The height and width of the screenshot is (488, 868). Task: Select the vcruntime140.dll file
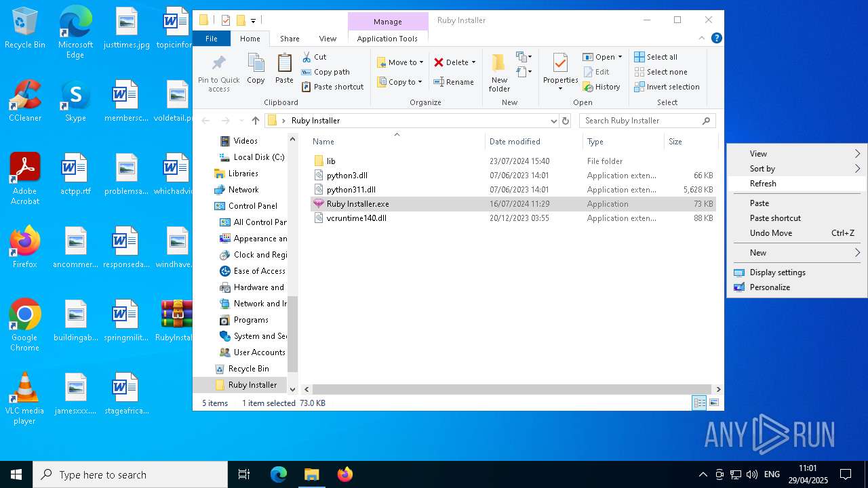(x=513, y=218)
